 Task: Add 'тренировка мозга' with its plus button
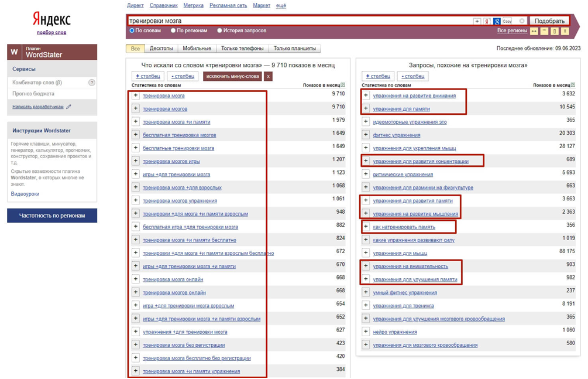tap(136, 95)
